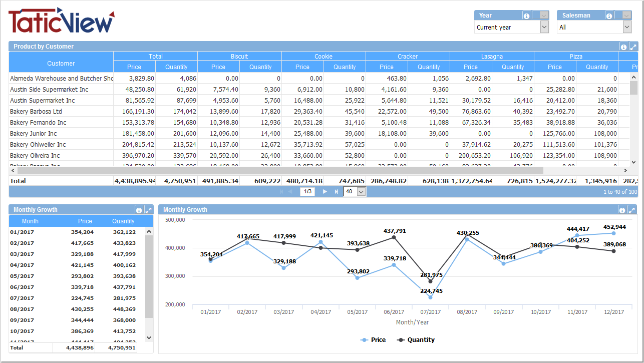Click info icon on Year filter
Image resolution: width=644 pixels, height=363 pixels.
tap(526, 16)
